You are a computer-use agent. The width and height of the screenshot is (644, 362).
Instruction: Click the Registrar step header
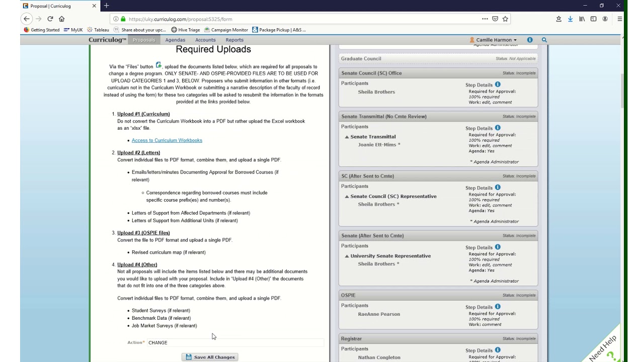click(438, 338)
